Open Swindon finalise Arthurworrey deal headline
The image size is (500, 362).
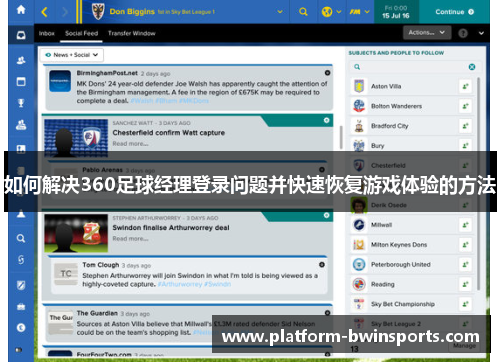[171, 228]
